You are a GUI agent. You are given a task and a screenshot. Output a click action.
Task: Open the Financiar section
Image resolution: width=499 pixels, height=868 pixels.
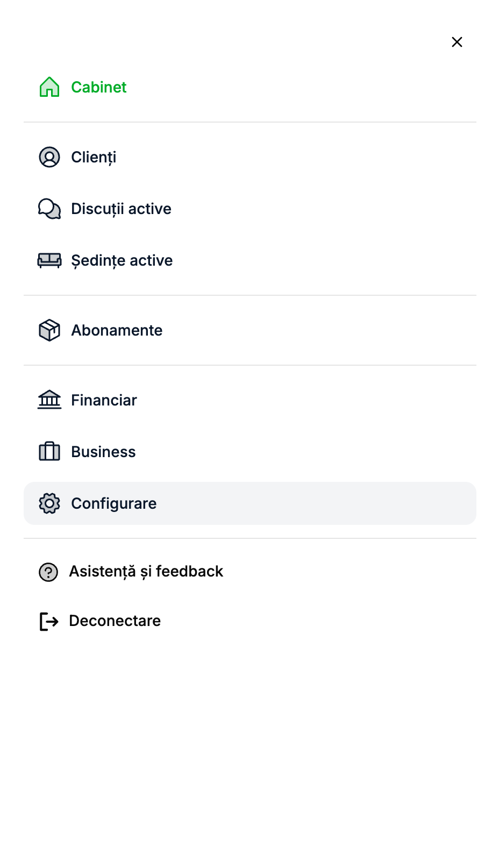(x=104, y=400)
